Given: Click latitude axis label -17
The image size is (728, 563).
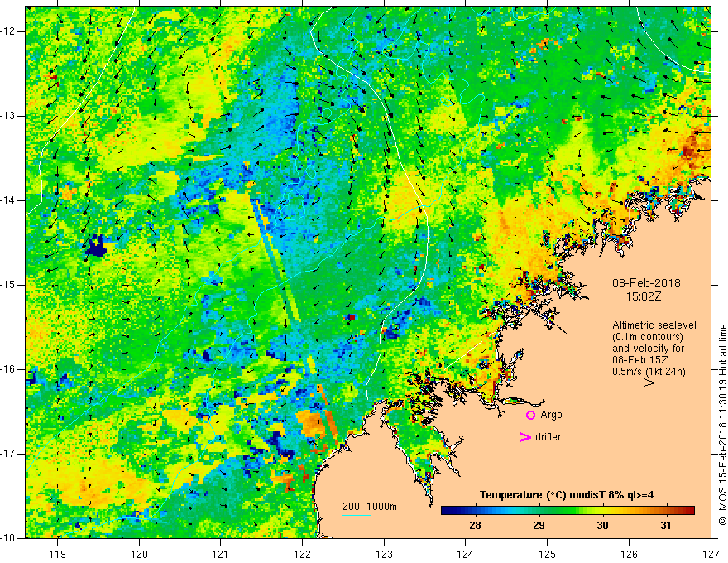Looking at the screenshot, I should pyautogui.click(x=8, y=454).
